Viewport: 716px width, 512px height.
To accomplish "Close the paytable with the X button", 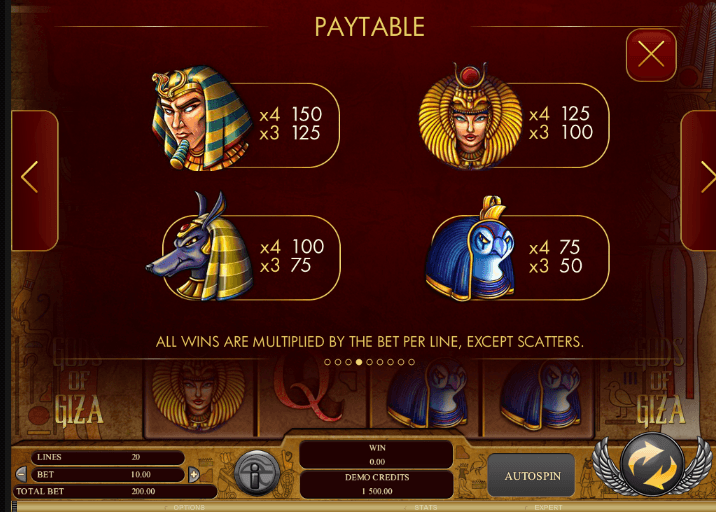I will click(x=651, y=55).
